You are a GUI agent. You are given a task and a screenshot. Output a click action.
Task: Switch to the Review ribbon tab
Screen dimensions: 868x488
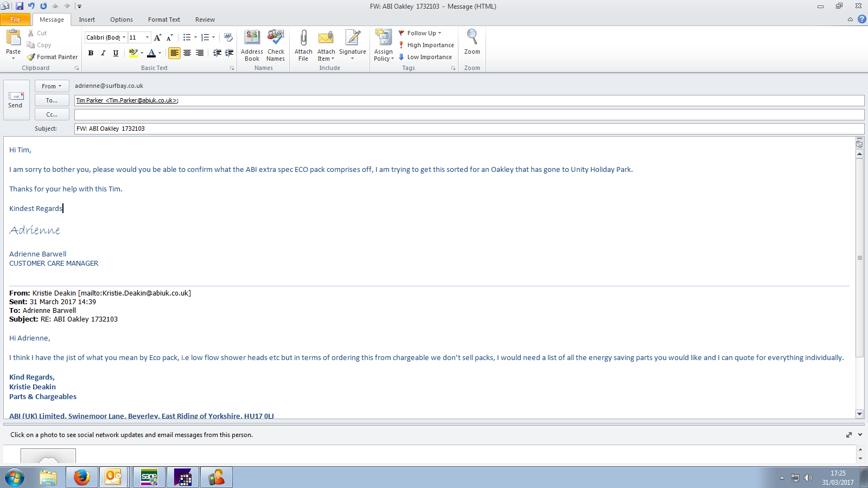coord(205,20)
